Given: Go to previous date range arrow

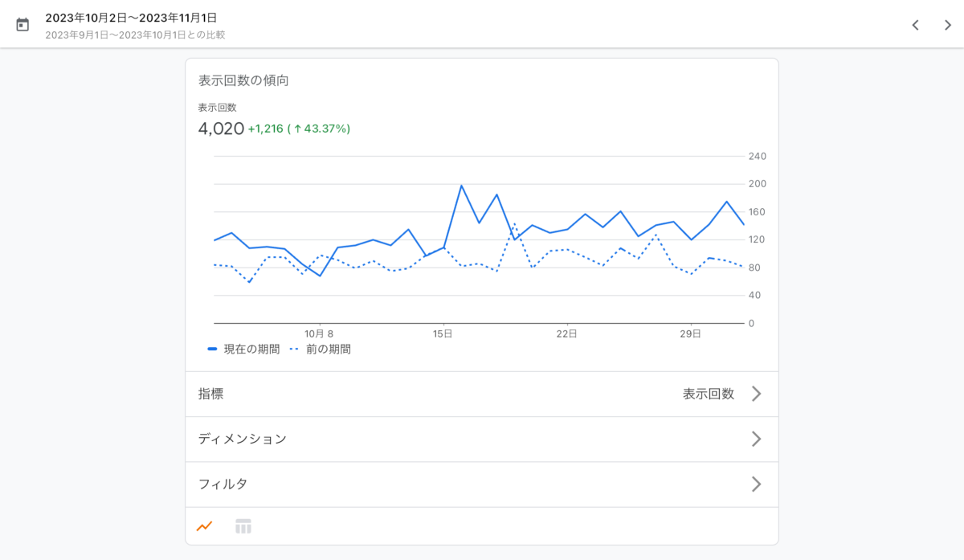Looking at the screenshot, I should (915, 25).
